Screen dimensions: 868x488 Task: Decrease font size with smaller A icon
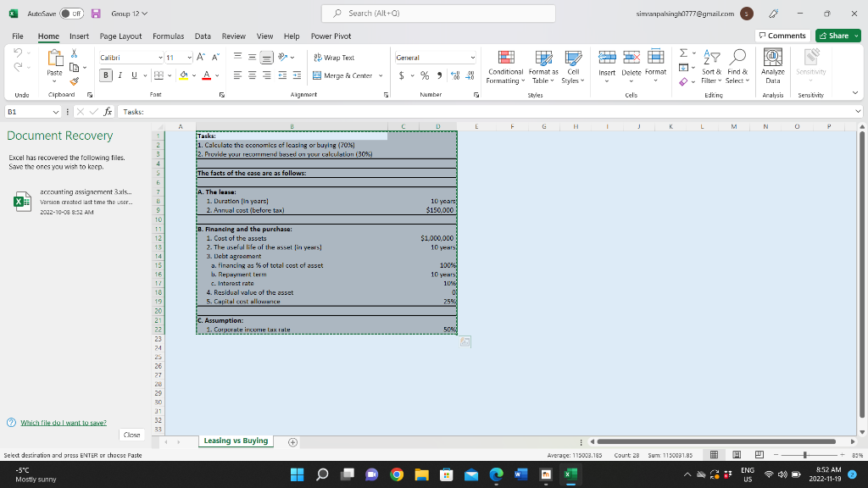click(216, 57)
